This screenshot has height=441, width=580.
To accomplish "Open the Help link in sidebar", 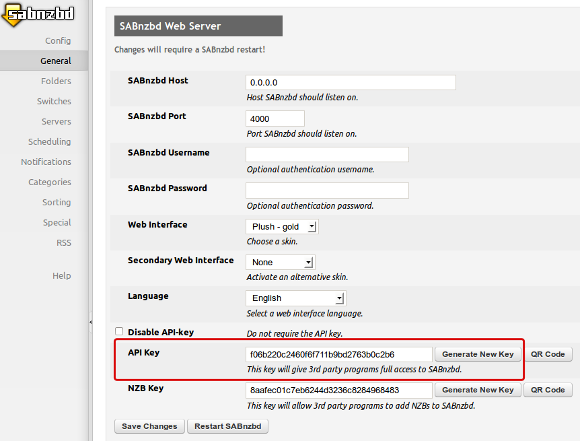I will 61,276.
